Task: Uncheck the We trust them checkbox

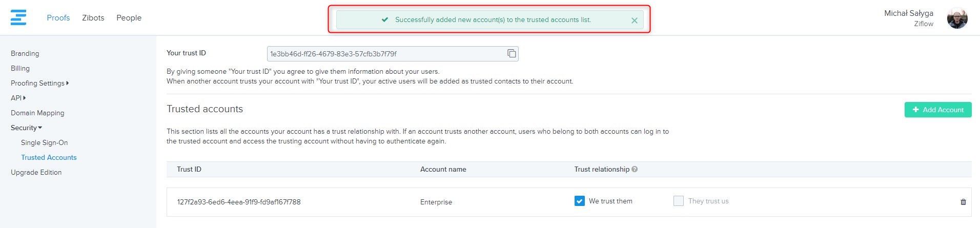Action: click(580, 201)
